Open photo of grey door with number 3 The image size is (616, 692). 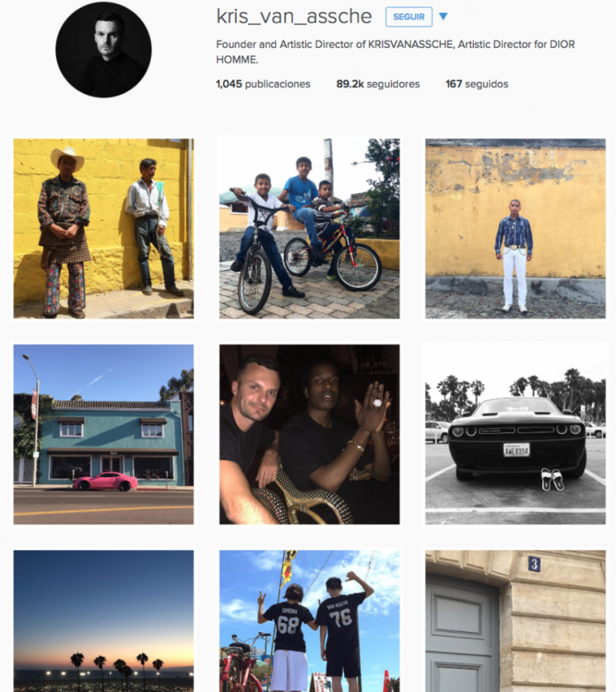coord(515,621)
